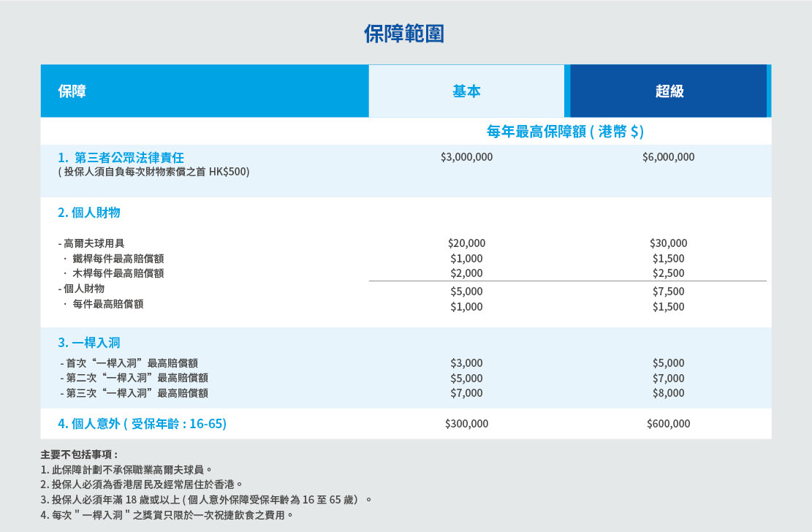Click the 保障範圍 page title
Viewport: 812px width, 532px height.
(404, 34)
